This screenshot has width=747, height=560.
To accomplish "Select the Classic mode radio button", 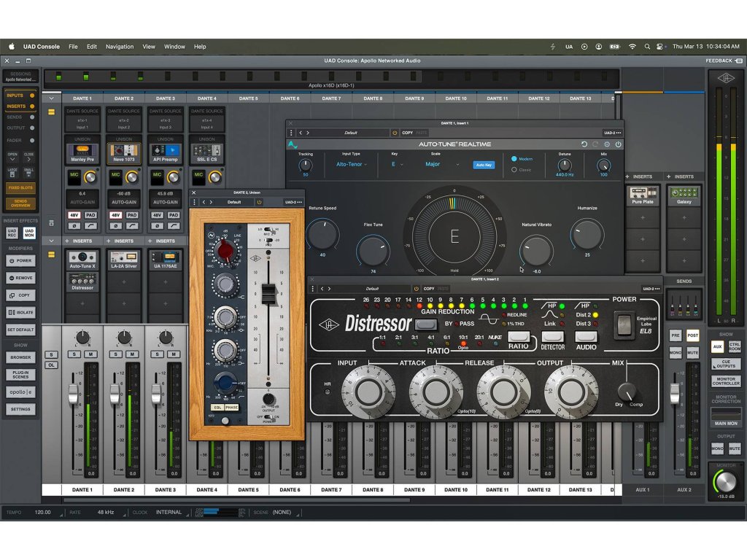I will [x=514, y=169].
